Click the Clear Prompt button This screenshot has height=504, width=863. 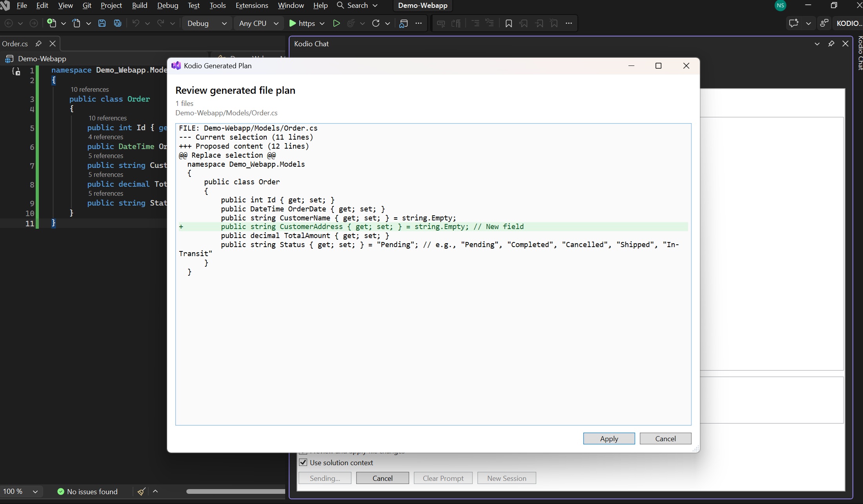click(443, 478)
